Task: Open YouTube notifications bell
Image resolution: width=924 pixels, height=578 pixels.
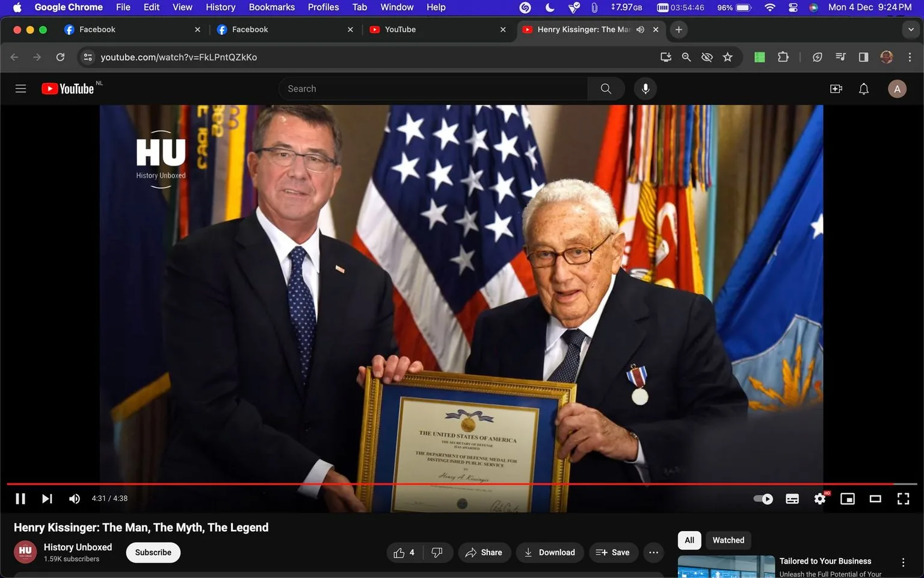Action: 863,89
